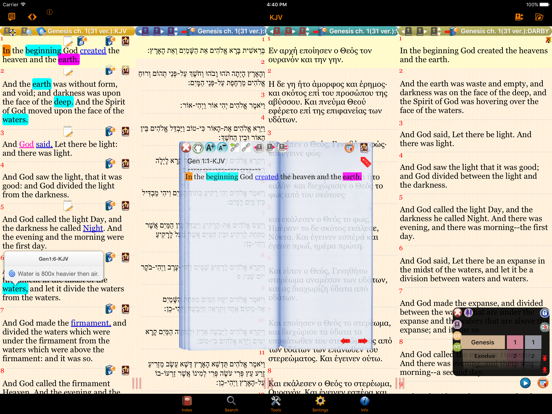Open cross-reference icon for KJV verse 1

[125, 41]
